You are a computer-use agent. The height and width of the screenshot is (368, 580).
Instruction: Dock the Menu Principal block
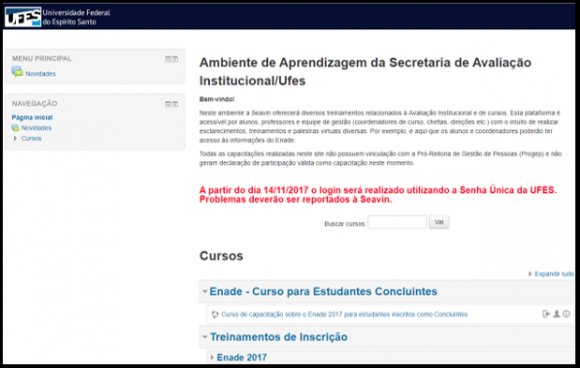pos(175,59)
